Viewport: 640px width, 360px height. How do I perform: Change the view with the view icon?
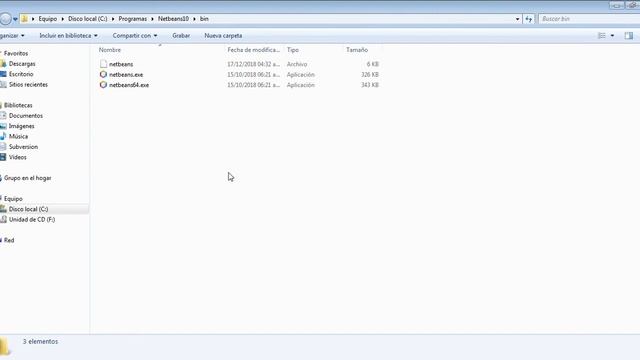tap(602, 36)
